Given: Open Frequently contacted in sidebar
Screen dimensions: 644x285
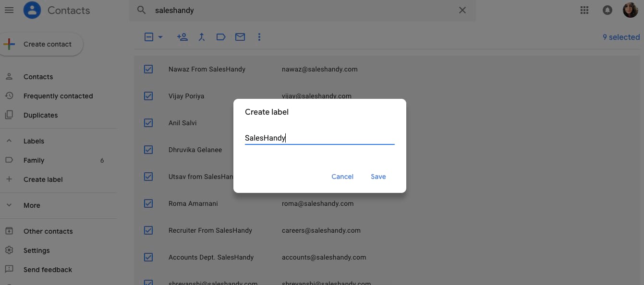Looking at the screenshot, I should [58, 96].
